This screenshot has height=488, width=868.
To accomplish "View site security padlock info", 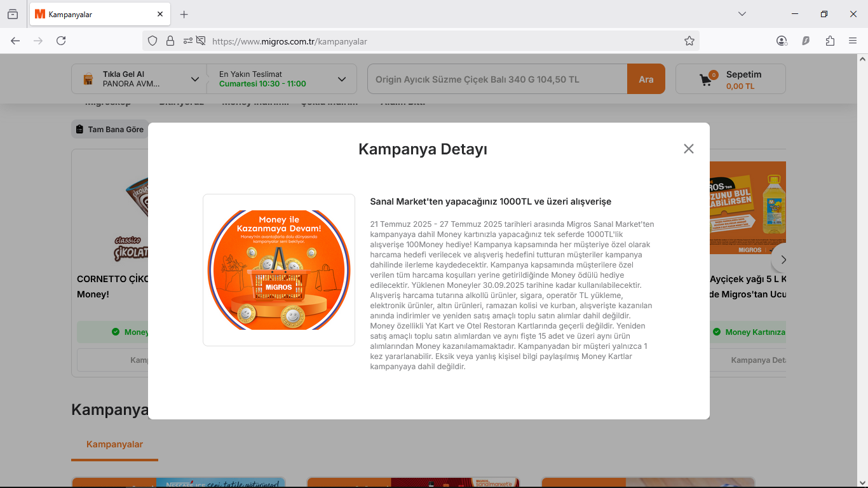I will click(170, 41).
